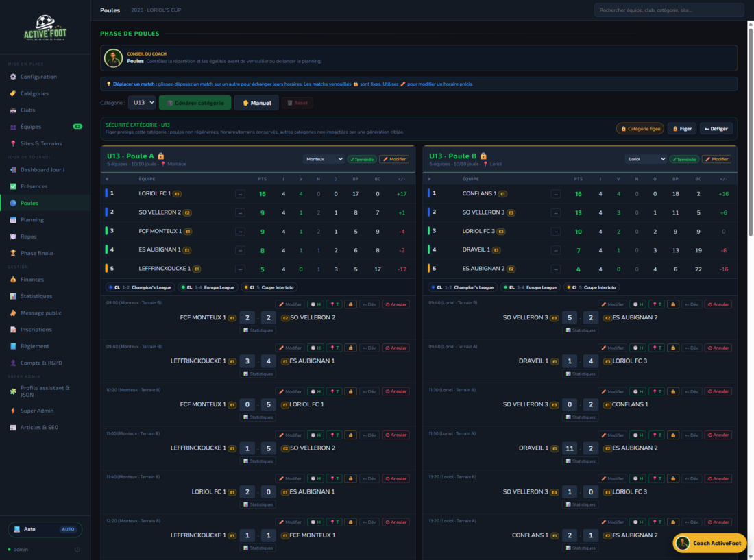Open Repas via its meal icon

click(13, 236)
